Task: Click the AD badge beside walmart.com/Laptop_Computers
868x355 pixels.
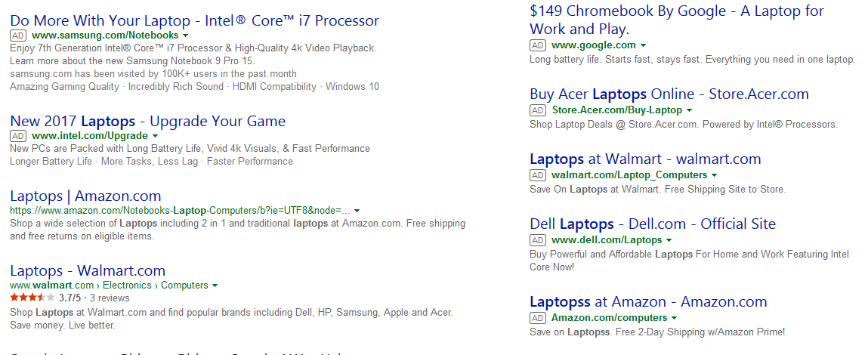Action: pyautogui.click(x=538, y=175)
